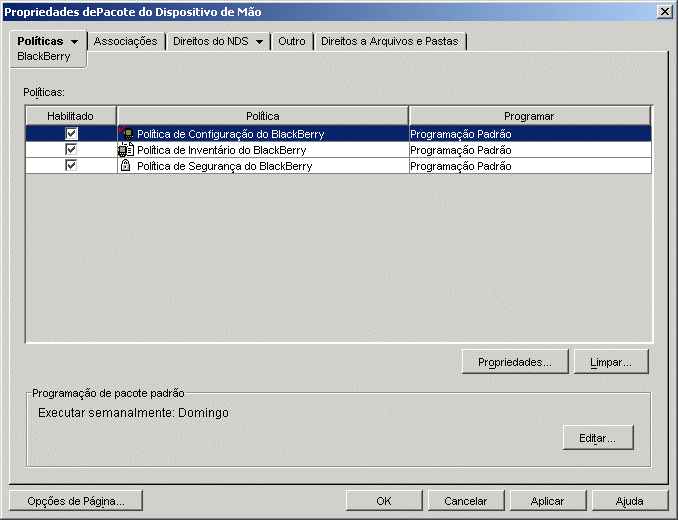Click the Executar semanalmente: Domingo text

(x=133, y=413)
